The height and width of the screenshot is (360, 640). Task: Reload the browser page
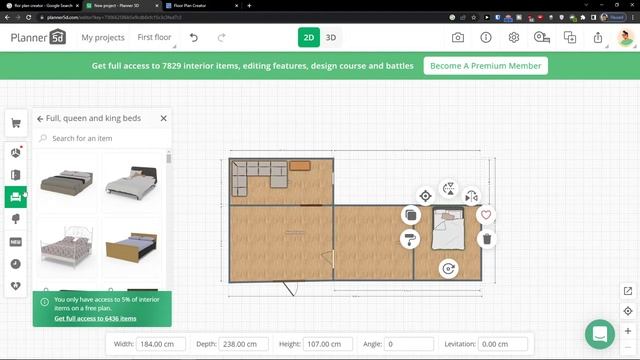[29, 18]
